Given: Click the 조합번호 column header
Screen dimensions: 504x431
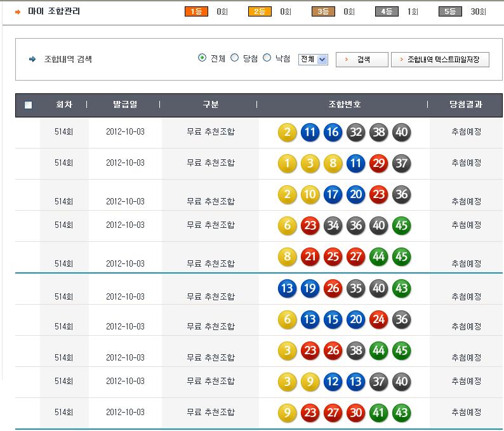Looking at the screenshot, I should tap(344, 105).
